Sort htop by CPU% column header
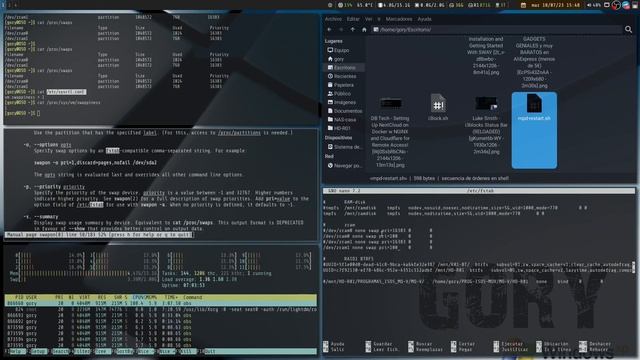Viewport: 640px width, 360px height. point(138,298)
